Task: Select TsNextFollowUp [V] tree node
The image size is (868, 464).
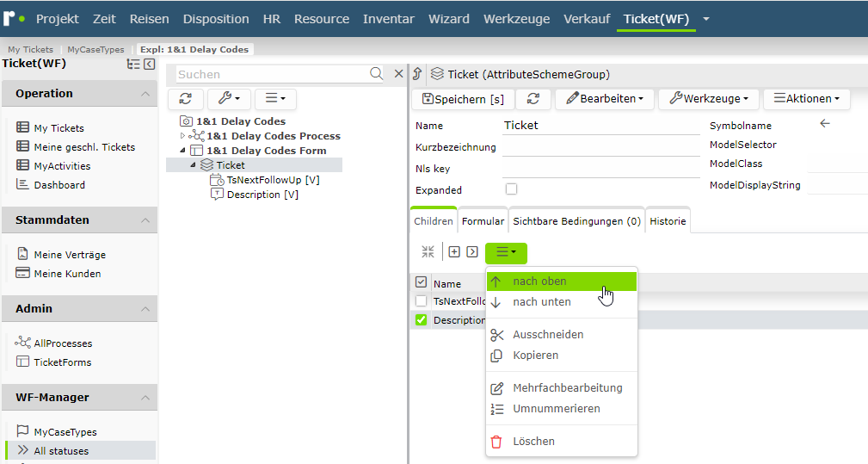Action: (x=273, y=180)
